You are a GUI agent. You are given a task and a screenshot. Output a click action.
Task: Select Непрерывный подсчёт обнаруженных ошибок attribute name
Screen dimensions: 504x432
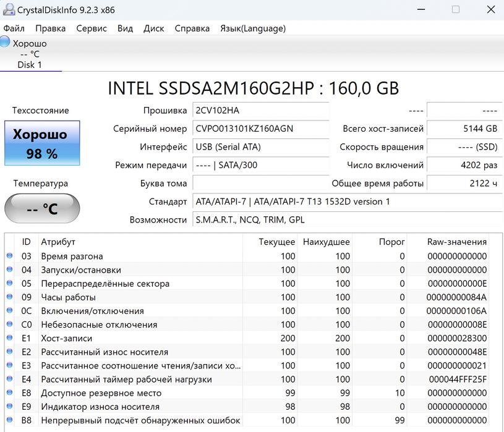click(140, 420)
